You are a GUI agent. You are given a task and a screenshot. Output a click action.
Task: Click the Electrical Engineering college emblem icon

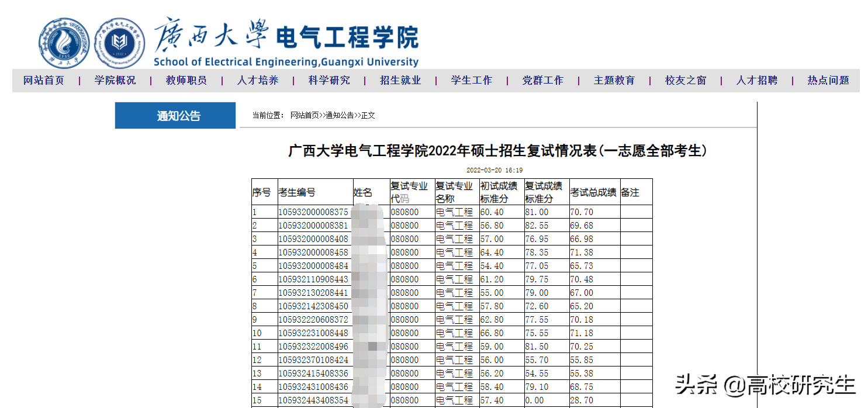click(x=120, y=42)
